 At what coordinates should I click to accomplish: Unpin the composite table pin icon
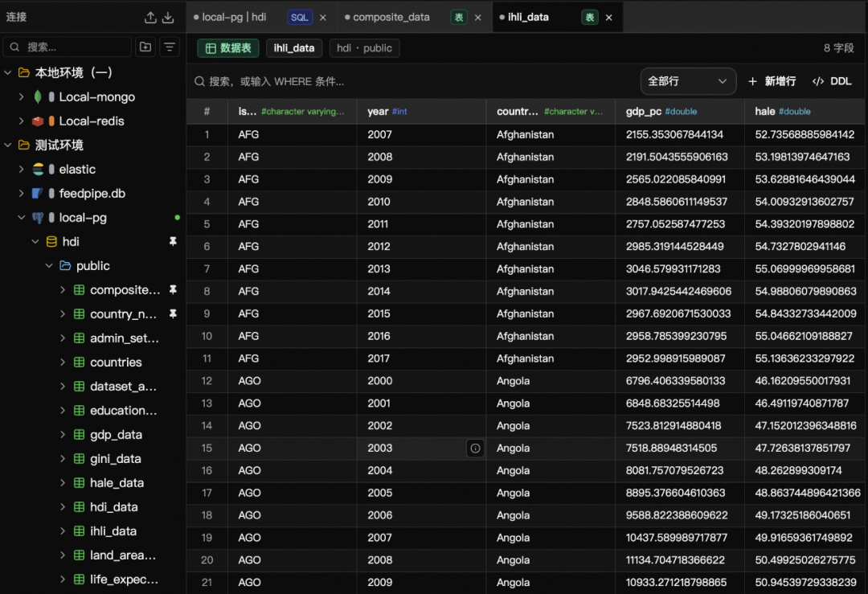pos(173,289)
